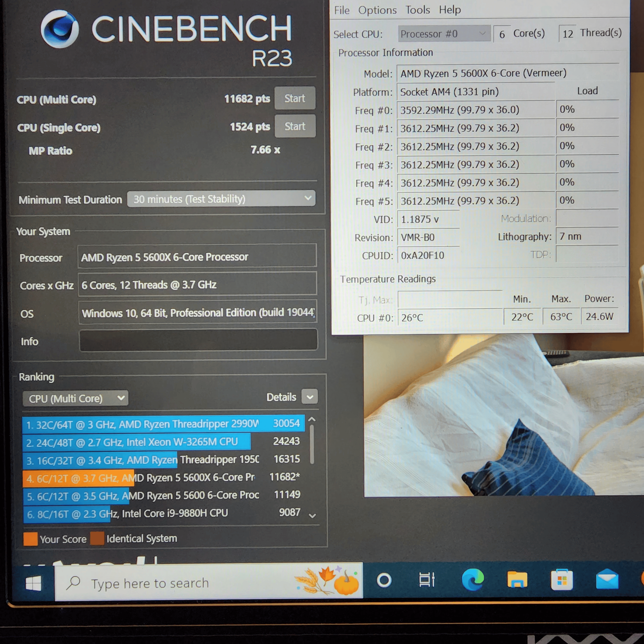Image resolution: width=644 pixels, height=644 pixels.
Task: Select the Ryzen 5 5600 6-Core ranking row
Action: pyautogui.click(x=163, y=496)
